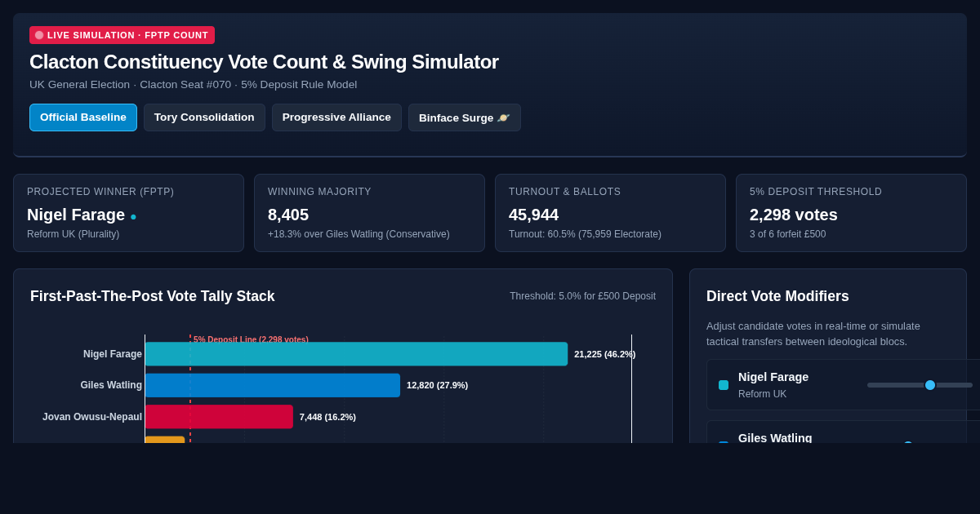Image resolution: width=980 pixels, height=514 pixels.
Task: Click the Jovan Owusu-Nepaul axis label
Action: point(92,417)
